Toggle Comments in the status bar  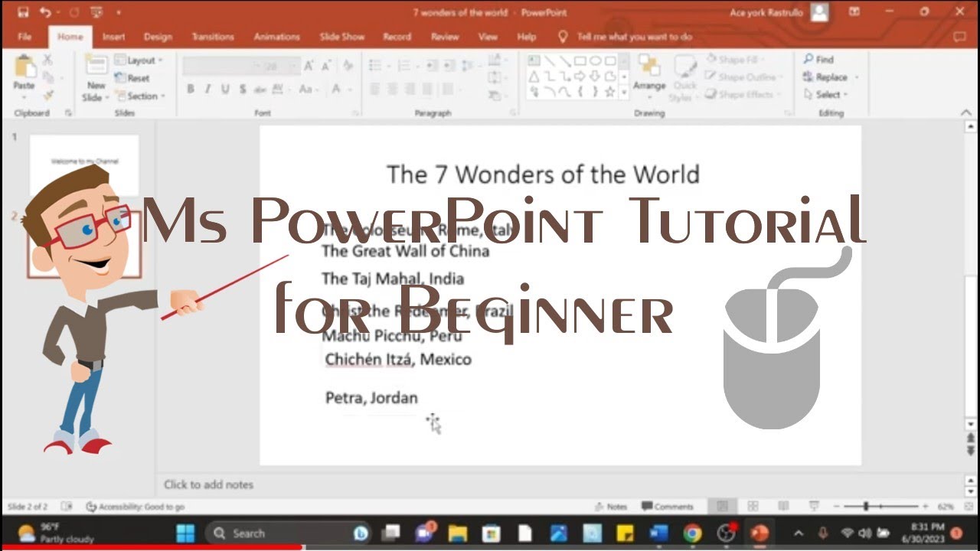click(668, 507)
